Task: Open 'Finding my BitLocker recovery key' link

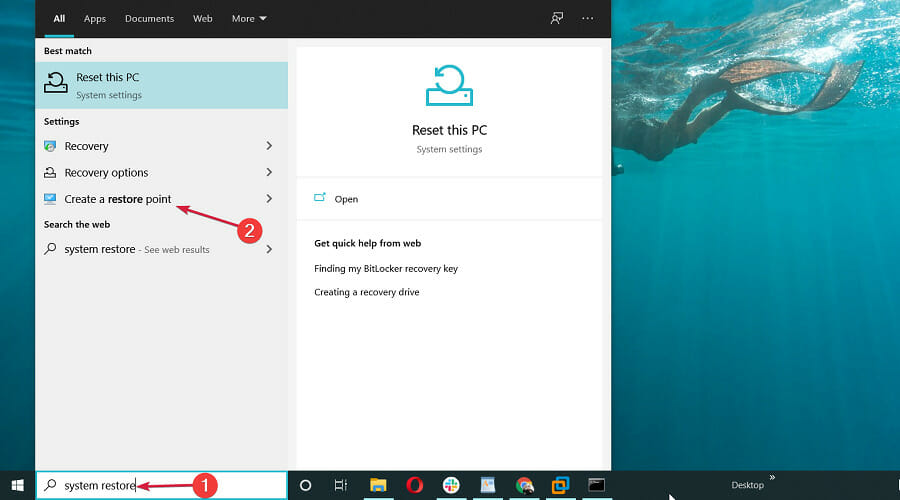Action: [x=386, y=269]
